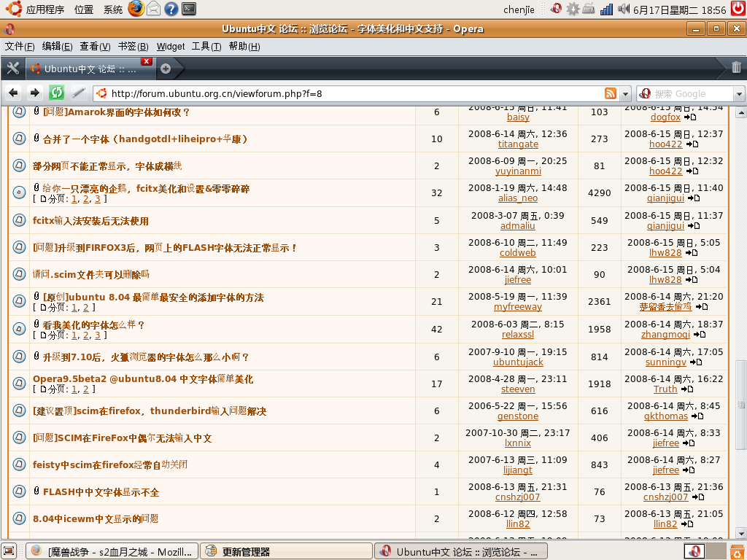Expand the address bar history dropdown
The width and height of the screenshot is (747, 560).
pyautogui.click(x=625, y=94)
